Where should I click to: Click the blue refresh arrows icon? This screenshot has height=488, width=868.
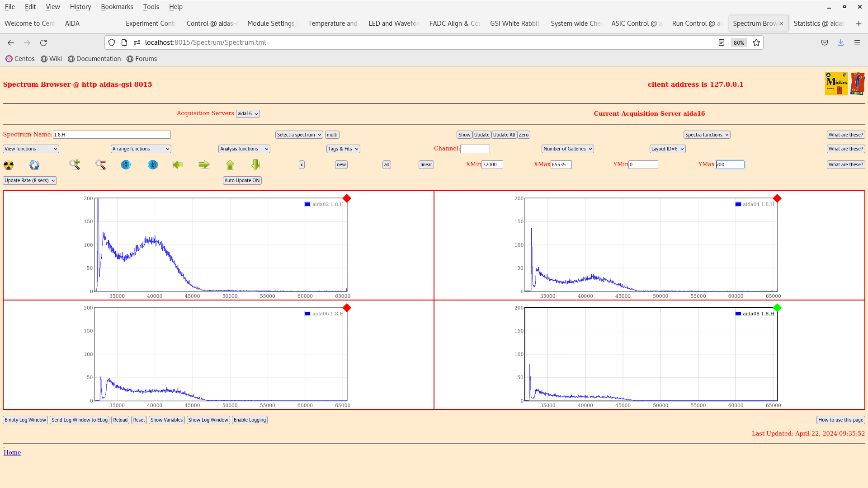(34, 165)
